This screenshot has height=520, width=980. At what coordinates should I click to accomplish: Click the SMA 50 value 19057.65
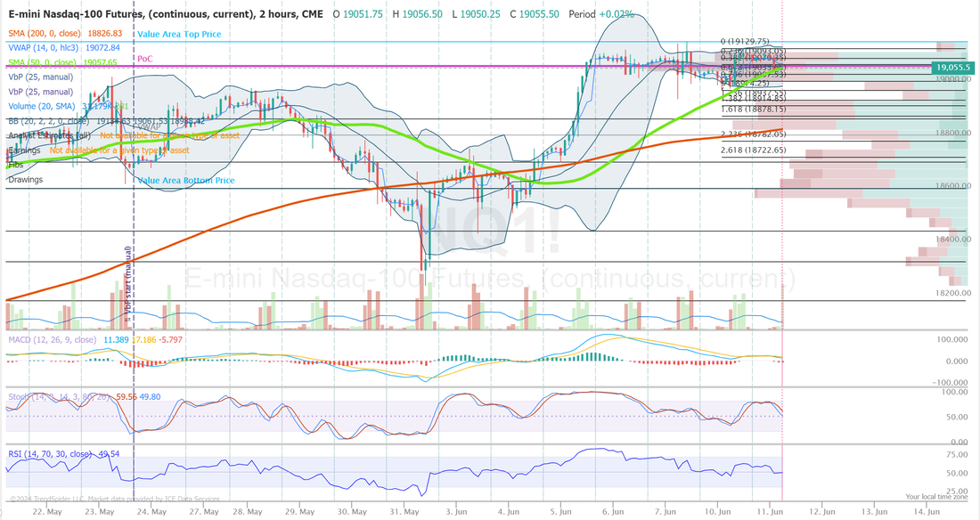[100, 62]
